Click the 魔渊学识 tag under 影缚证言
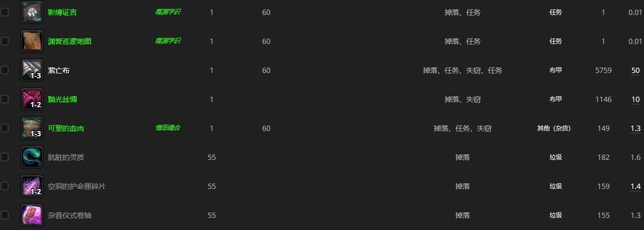 [x=167, y=12]
